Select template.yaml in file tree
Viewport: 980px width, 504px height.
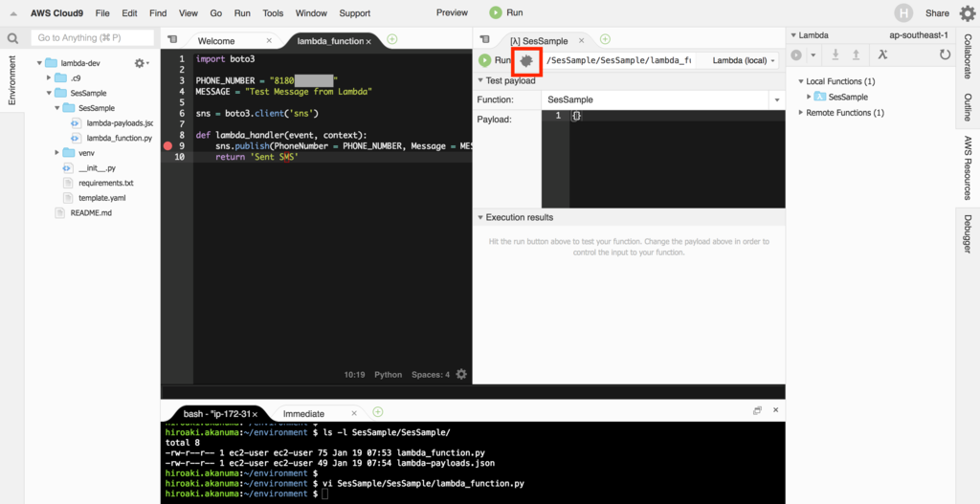click(x=103, y=198)
